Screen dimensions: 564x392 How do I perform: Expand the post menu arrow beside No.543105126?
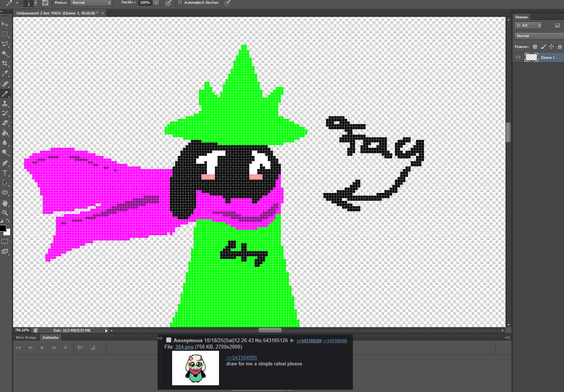[292, 341]
